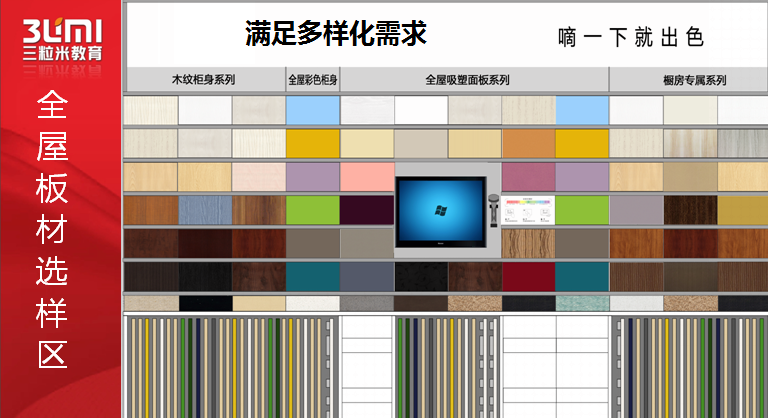Image resolution: width=768 pixels, height=418 pixels.
Task: Select the 木纹柜身系列 header
Action: 204,80
